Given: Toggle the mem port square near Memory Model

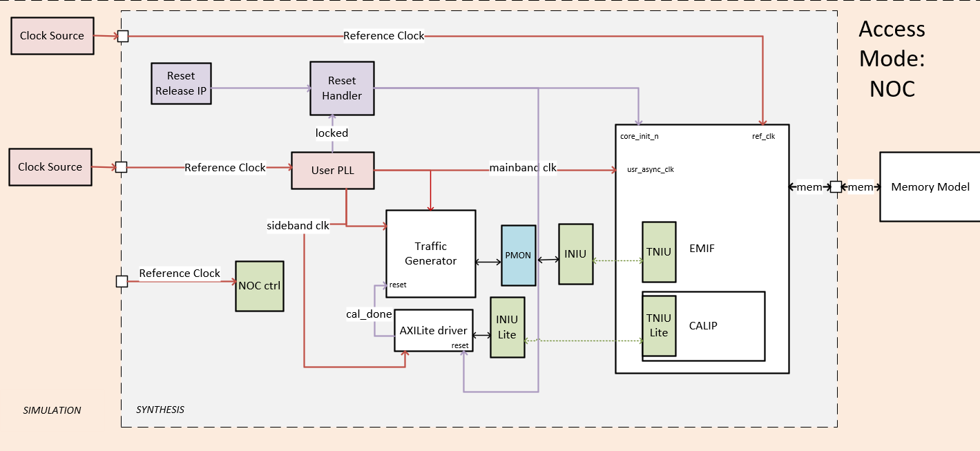Looking at the screenshot, I should pyautogui.click(x=835, y=186).
